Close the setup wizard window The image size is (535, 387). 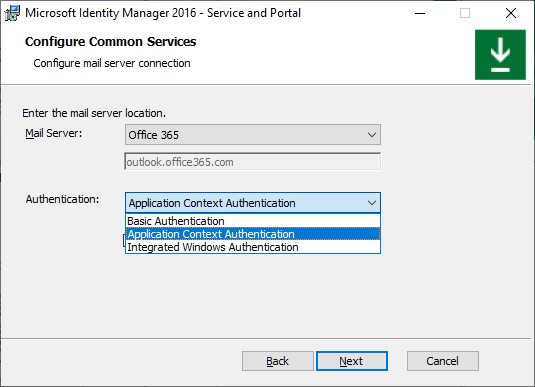pos(511,13)
